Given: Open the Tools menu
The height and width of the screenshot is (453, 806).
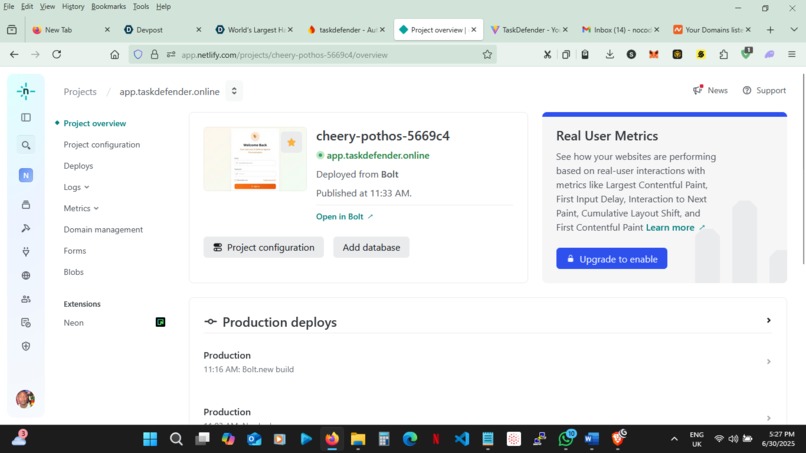Looking at the screenshot, I should click(141, 7).
